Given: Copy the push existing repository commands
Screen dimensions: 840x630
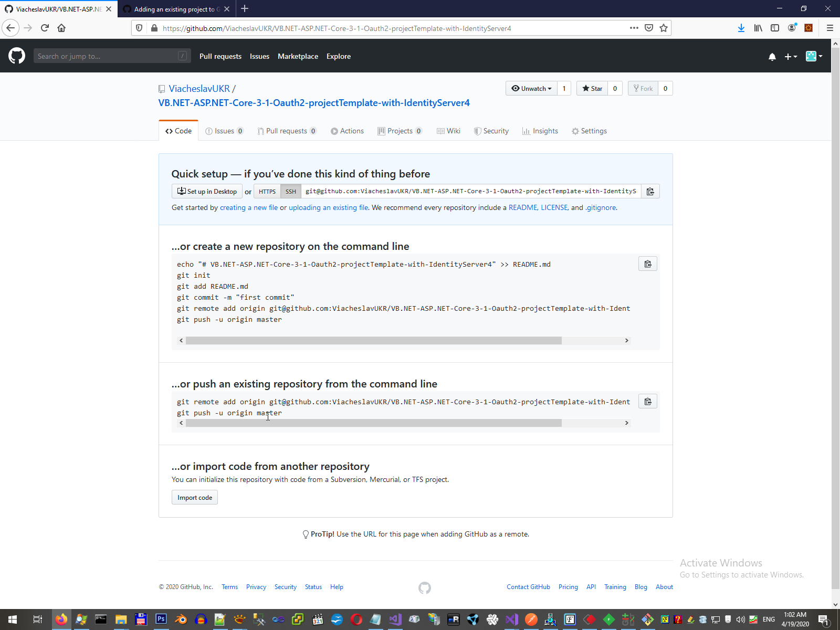Looking at the screenshot, I should click(648, 402).
